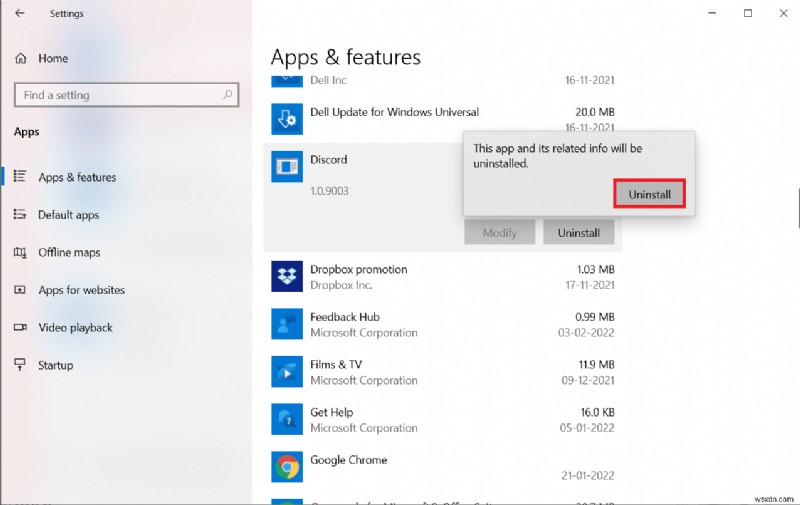Click the 05-01-2022 date for Get Help
This screenshot has width=800, height=505.
click(587, 427)
